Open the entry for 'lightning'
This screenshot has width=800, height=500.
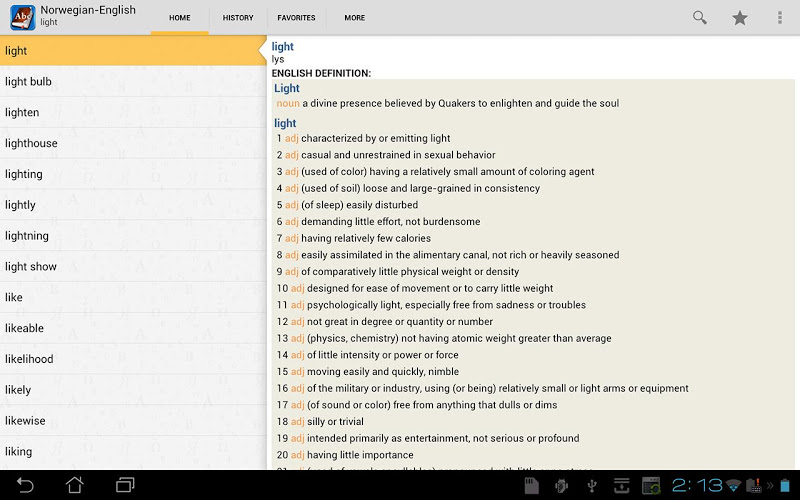coord(27,236)
